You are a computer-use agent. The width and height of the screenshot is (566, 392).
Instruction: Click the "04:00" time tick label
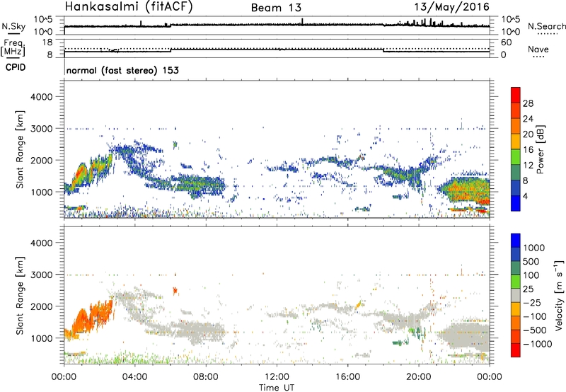134,377
